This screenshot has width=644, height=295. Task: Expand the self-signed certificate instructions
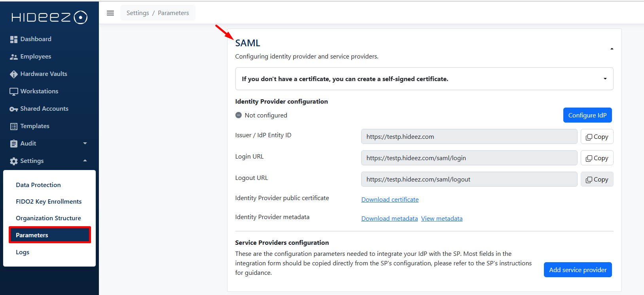tap(605, 79)
